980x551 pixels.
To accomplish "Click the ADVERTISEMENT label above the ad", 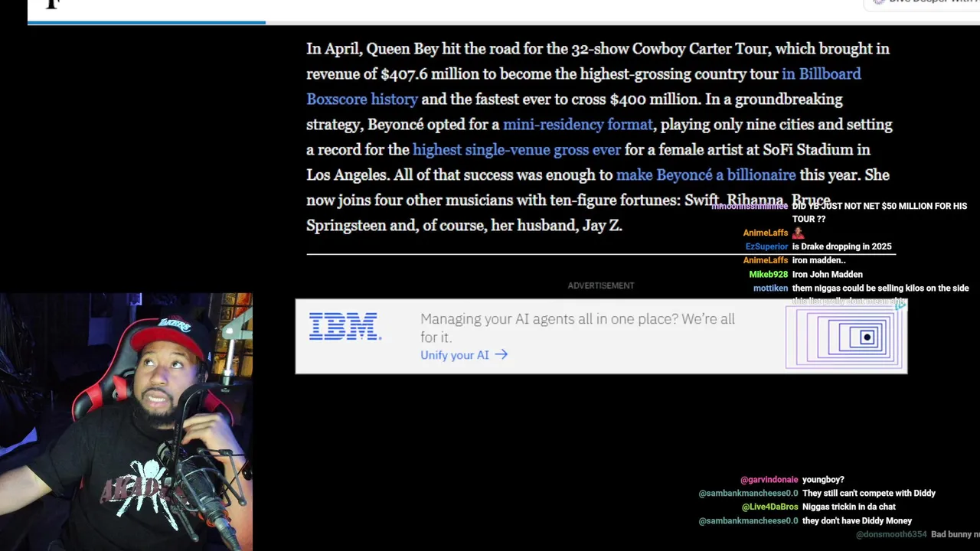I will click(601, 285).
